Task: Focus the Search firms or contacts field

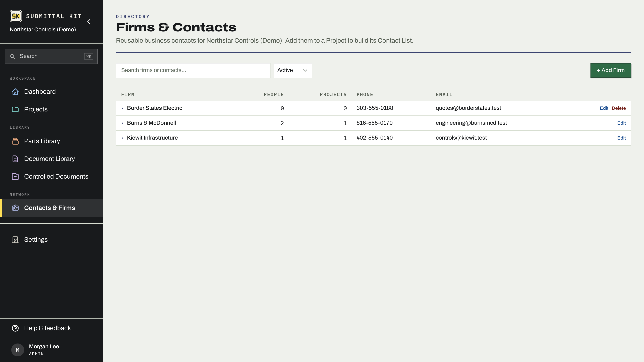Action: coord(193,70)
